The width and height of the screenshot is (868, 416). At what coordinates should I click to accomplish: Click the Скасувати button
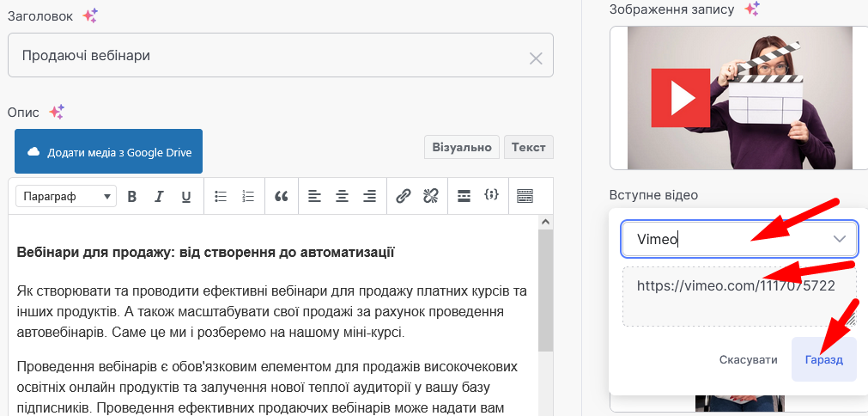pyautogui.click(x=749, y=360)
